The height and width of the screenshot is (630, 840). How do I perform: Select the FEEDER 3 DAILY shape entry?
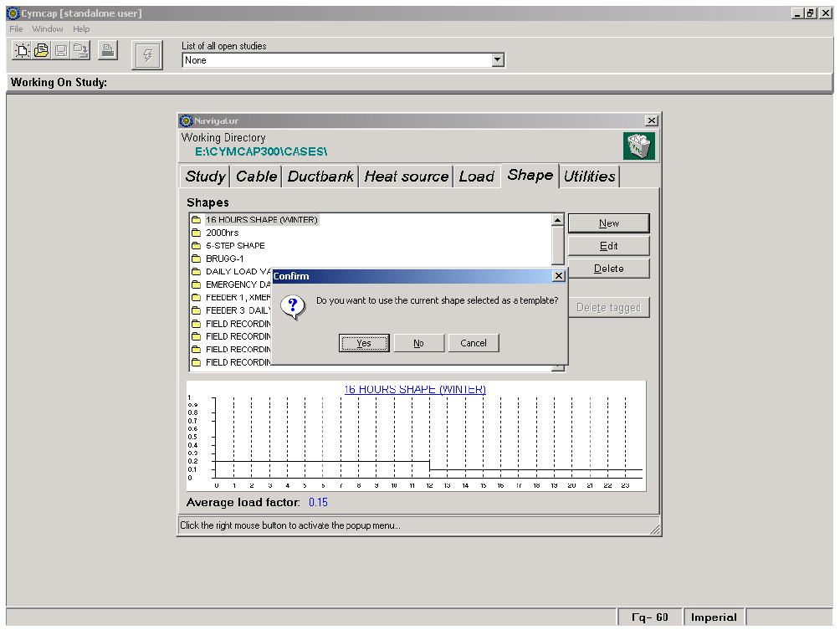click(238, 310)
